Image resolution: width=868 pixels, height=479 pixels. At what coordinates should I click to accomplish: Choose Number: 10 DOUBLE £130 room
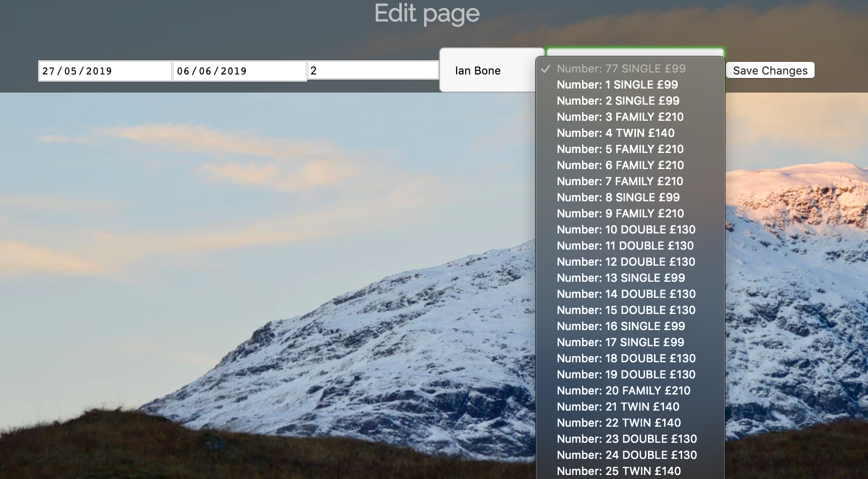(x=626, y=229)
